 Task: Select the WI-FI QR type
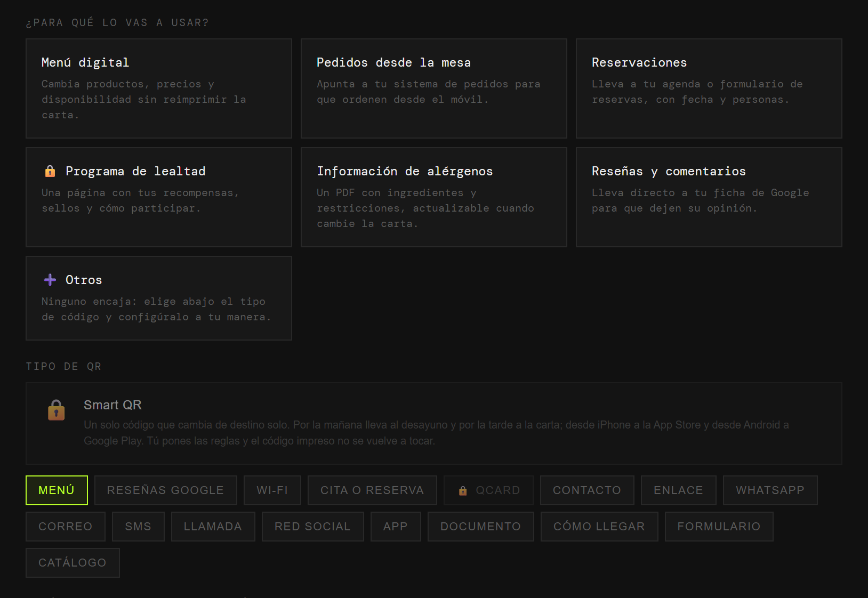tap(272, 490)
